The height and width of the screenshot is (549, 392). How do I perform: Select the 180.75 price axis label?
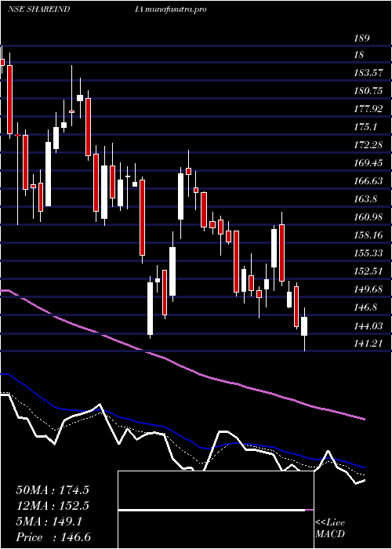[x=368, y=91]
